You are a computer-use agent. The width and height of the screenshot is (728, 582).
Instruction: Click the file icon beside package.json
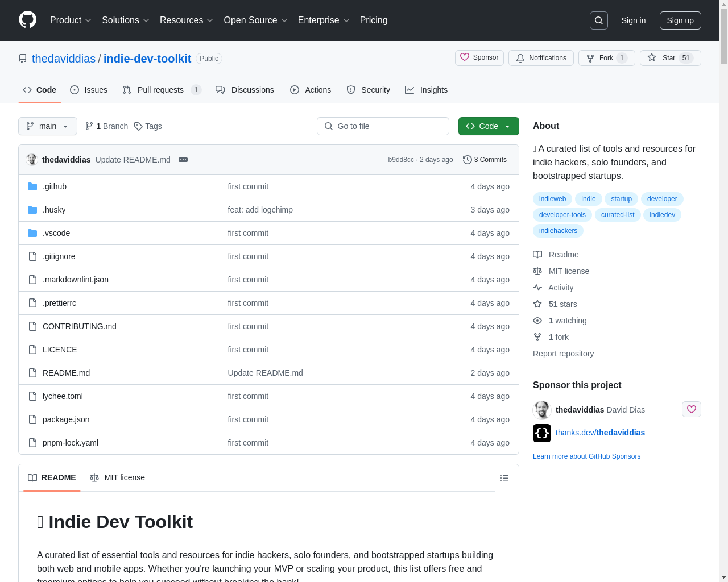(x=32, y=419)
